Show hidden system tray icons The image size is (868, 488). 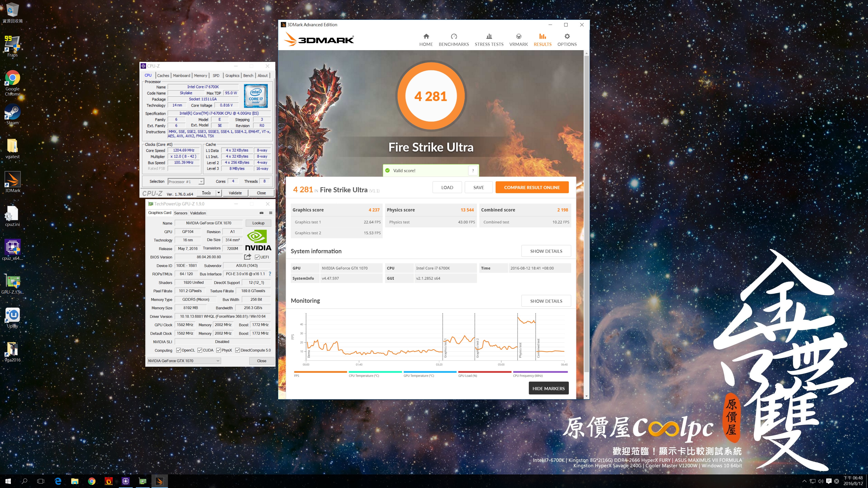pos(804,481)
